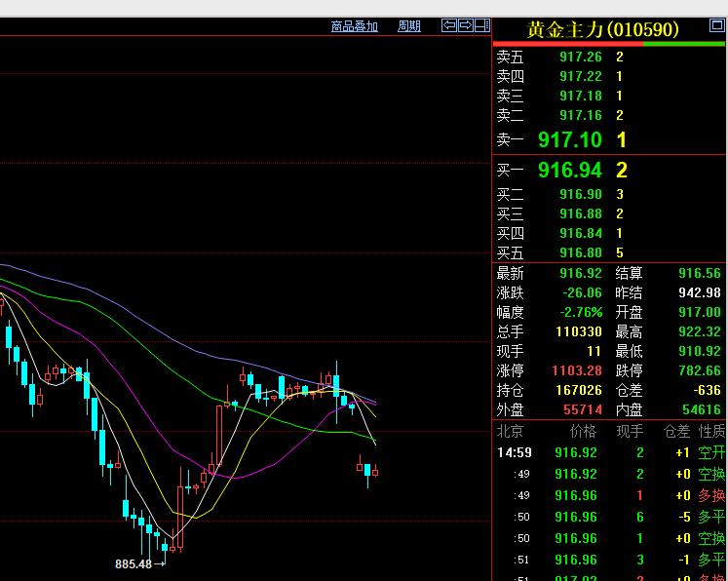This screenshot has width=728, height=581.
Task: Click the 外盘 value 55714
Action: point(583,409)
